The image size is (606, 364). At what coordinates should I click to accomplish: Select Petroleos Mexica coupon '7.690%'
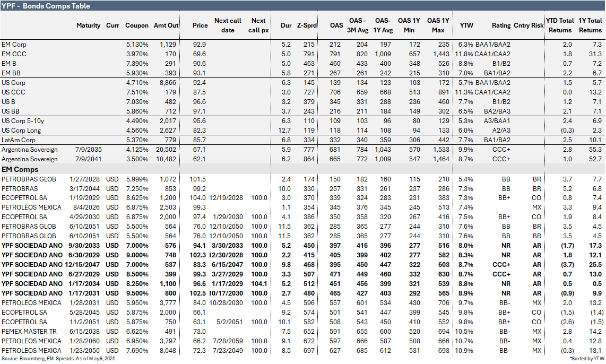click(137, 351)
